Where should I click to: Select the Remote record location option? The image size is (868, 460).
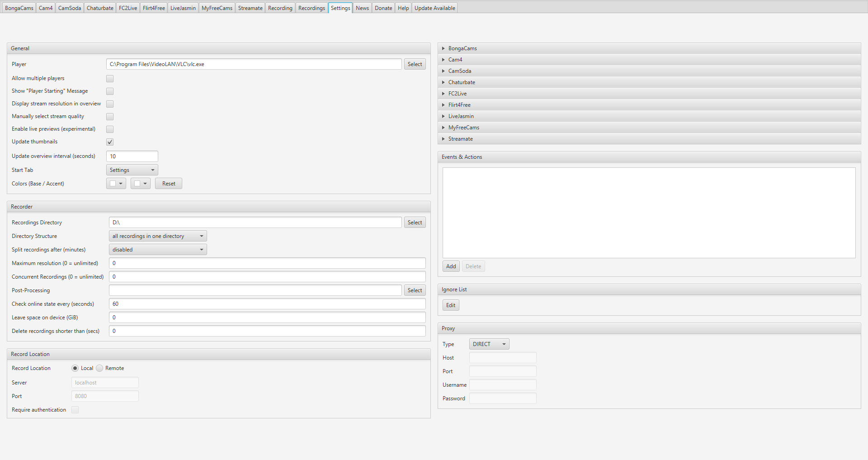click(x=100, y=368)
